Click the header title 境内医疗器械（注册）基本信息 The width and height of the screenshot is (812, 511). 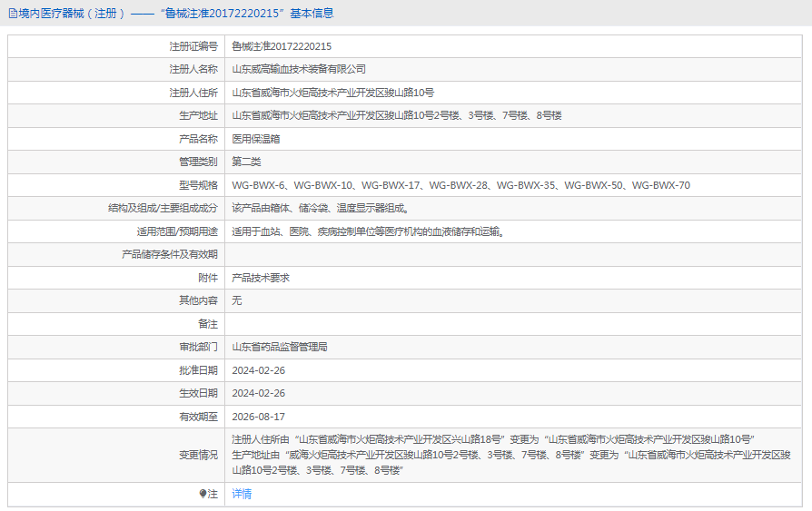tap(176, 14)
